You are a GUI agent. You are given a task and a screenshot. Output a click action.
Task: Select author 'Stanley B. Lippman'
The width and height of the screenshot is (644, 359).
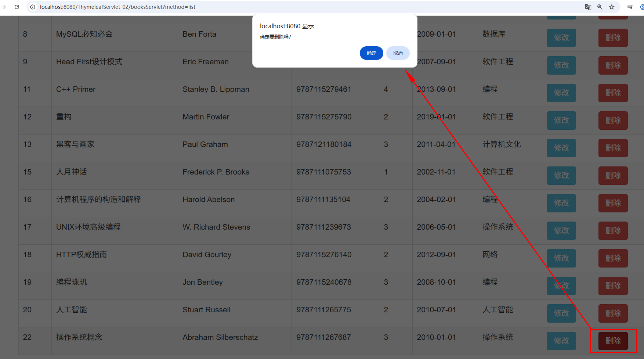(x=216, y=89)
